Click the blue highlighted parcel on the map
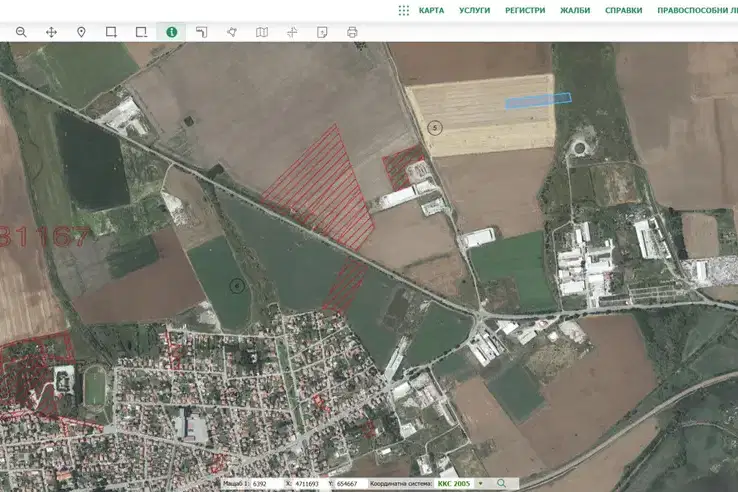This screenshot has width=738, height=492. coord(538,100)
